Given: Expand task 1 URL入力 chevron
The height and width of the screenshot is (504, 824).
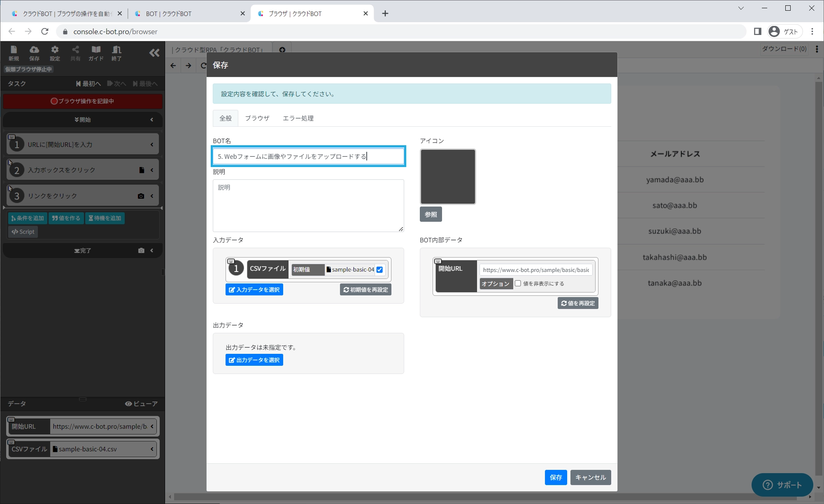Looking at the screenshot, I should coord(152,144).
